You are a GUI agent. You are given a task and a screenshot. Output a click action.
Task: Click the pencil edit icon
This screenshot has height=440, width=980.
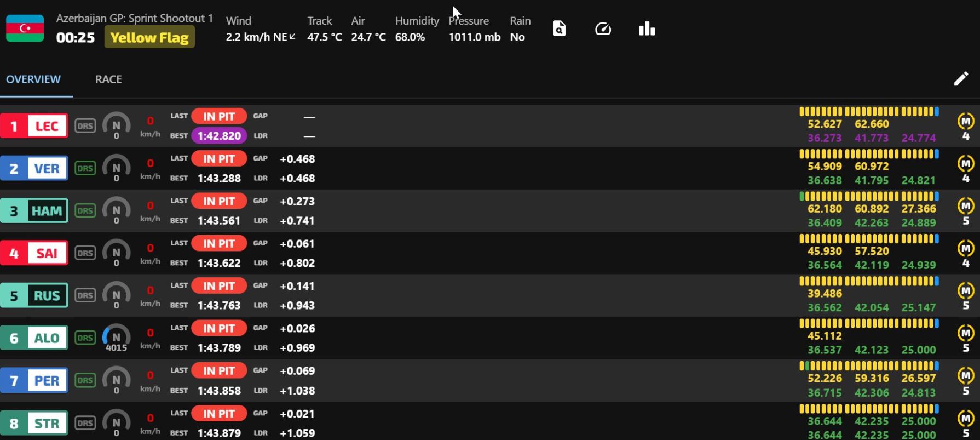[961, 79]
